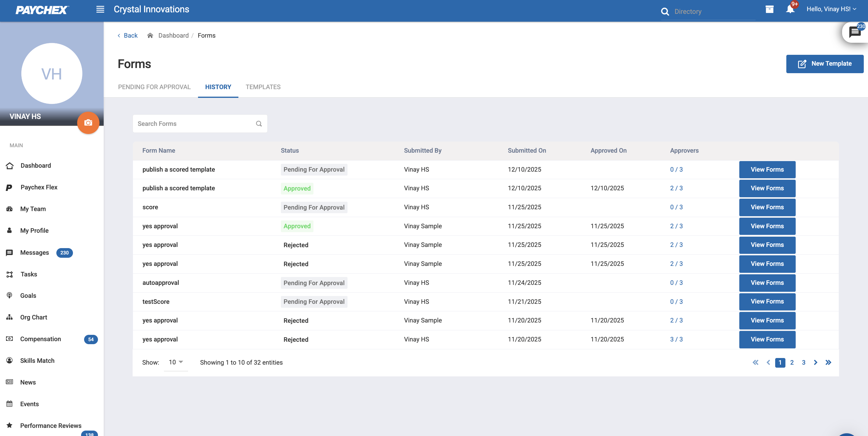The height and width of the screenshot is (436, 868).
Task: Click the hamburger menu icon
Action: click(x=100, y=9)
